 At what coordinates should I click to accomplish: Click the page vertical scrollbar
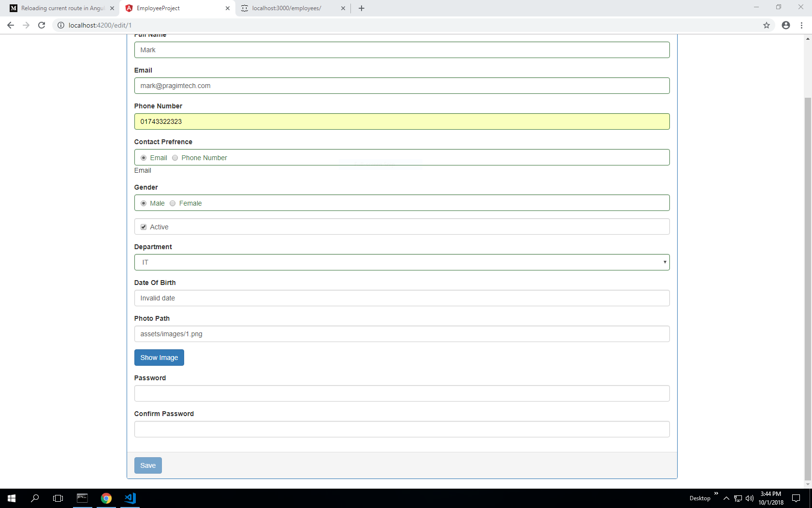[x=808, y=289]
